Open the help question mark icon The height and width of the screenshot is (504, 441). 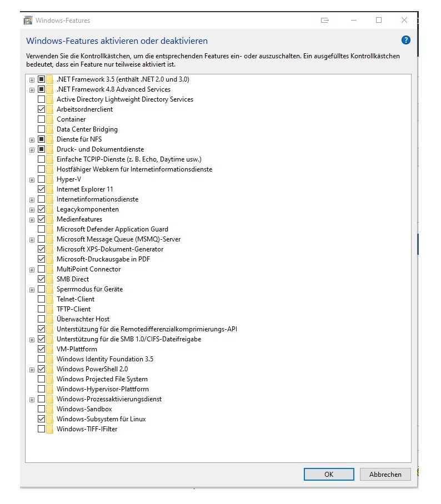click(x=405, y=40)
